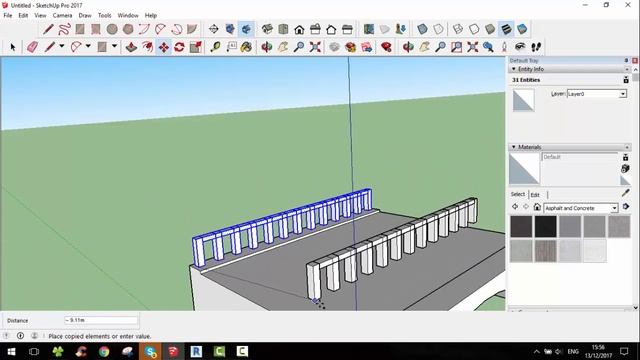640x360 pixels.
Task: Switch to materials Select tab
Action: 518,194
